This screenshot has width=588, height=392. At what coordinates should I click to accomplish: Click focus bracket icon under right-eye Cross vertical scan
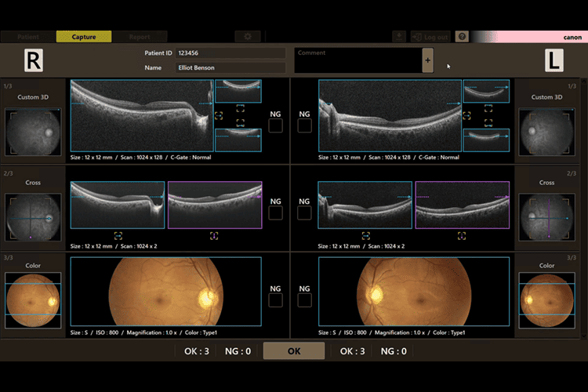point(214,235)
